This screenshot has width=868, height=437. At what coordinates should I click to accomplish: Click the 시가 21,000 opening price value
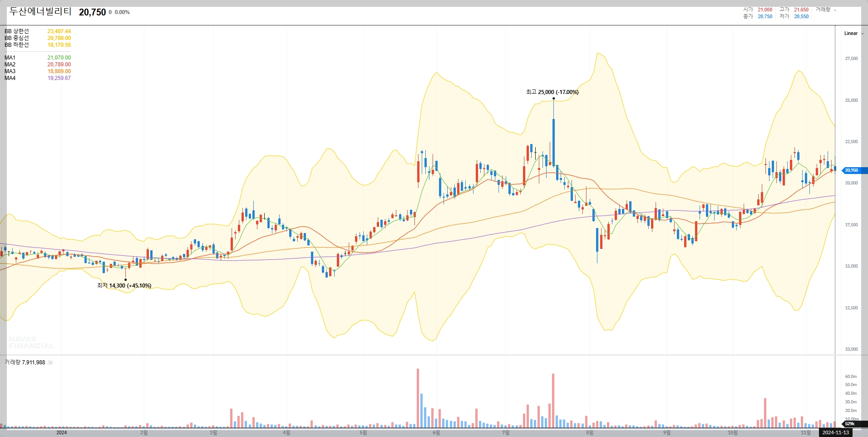coord(765,10)
